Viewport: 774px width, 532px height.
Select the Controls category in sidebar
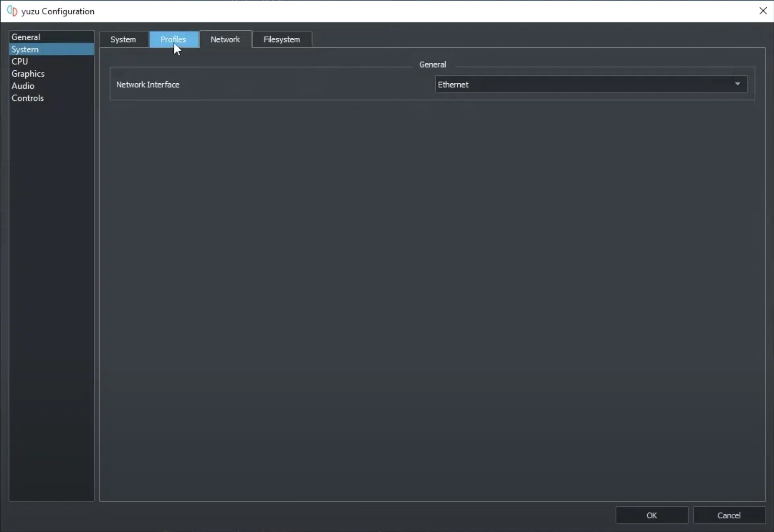tap(28, 98)
